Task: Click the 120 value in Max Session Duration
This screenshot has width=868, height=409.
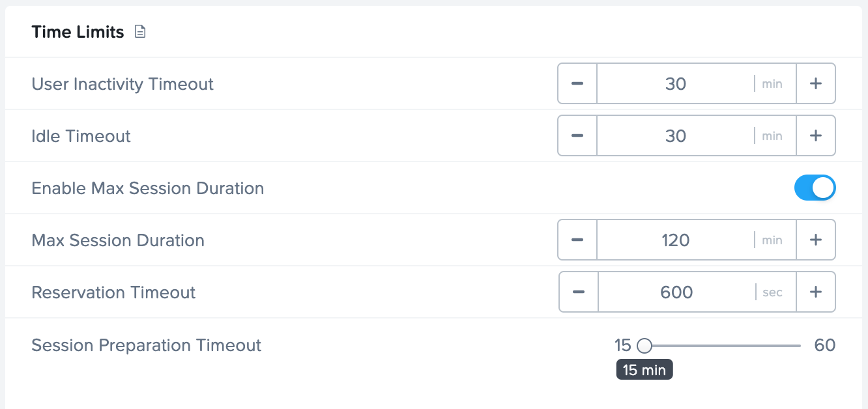Action: (x=676, y=240)
